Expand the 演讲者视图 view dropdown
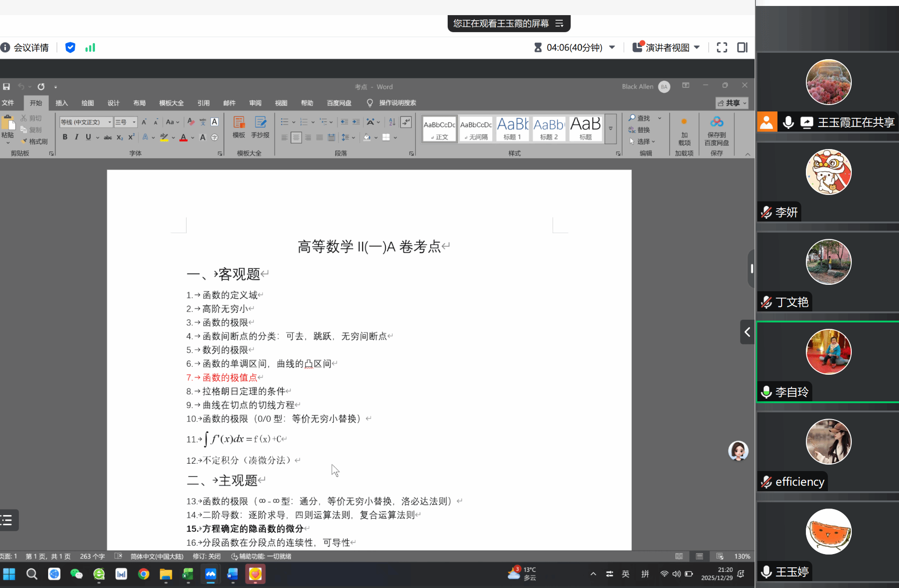Image resolution: width=899 pixels, height=588 pixels. 697,48
